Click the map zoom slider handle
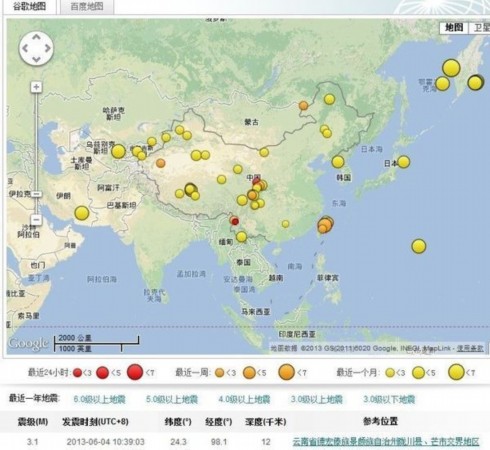Image resolution: width=490 pixels, height=450 pixels. tap(36, 194)
